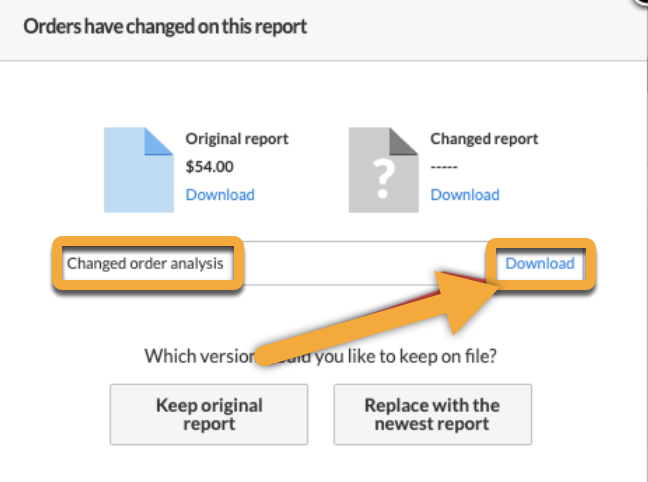Click the blue Original report document icon
This screenshot has height=482, width=648.
click(x=138, y=170)
